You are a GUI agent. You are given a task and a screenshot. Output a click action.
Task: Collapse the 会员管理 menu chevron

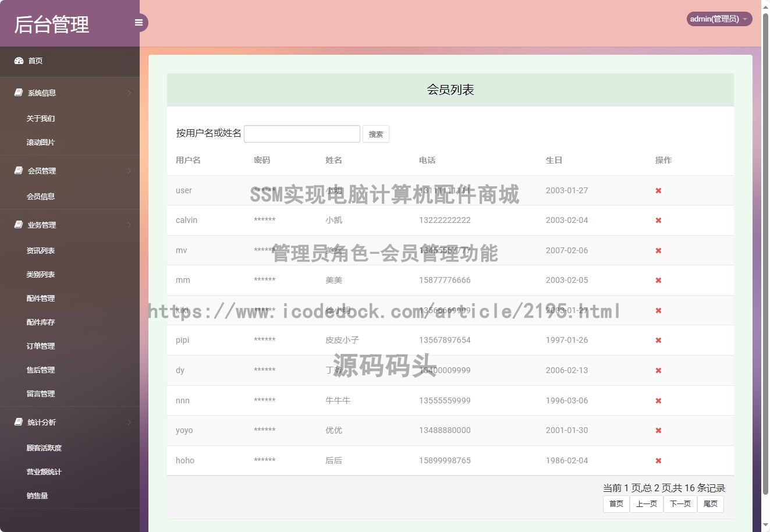point(129,171)
